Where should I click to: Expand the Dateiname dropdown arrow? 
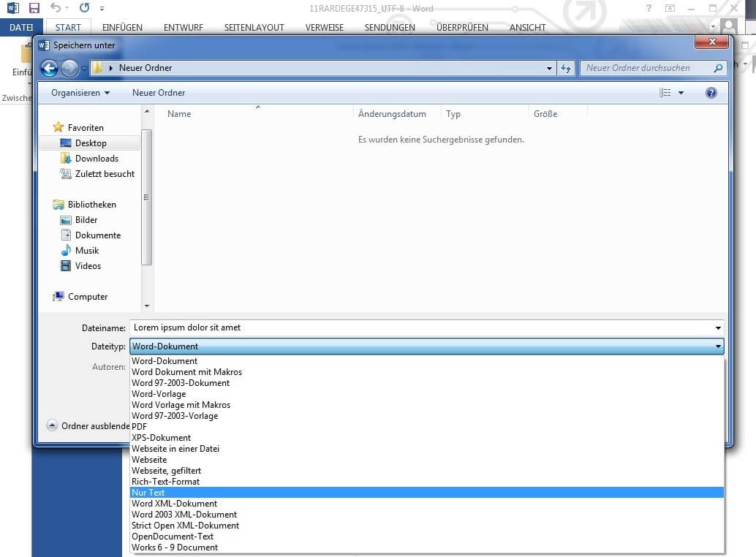[x=718, y=328]
